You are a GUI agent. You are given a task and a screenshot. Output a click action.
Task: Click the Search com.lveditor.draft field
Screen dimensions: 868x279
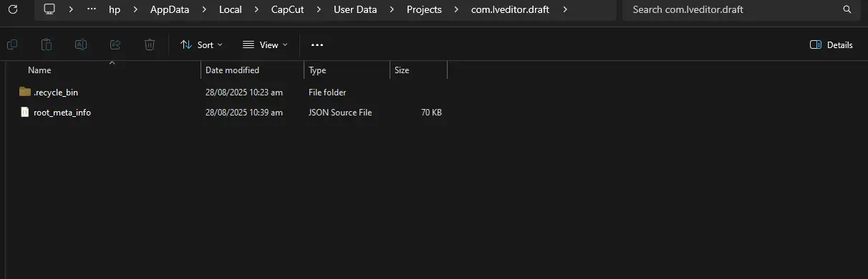[x=741, y=9]
